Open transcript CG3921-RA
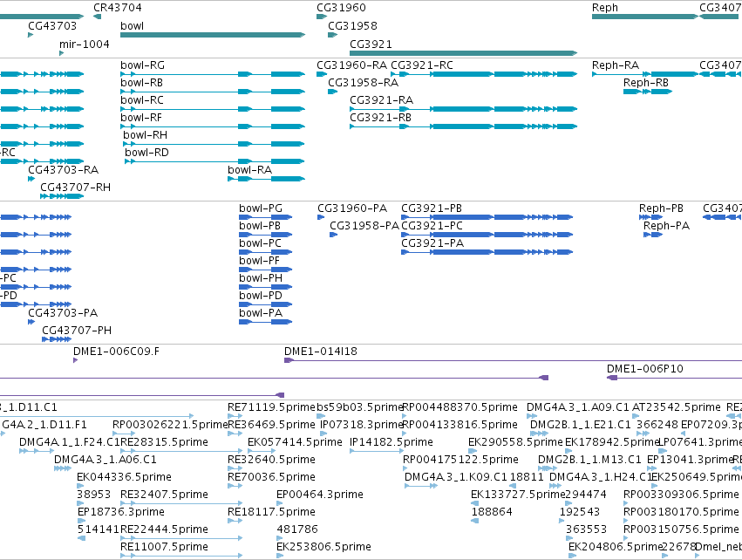The width and height of the screenshot is (742, 560). click(463, 109)
